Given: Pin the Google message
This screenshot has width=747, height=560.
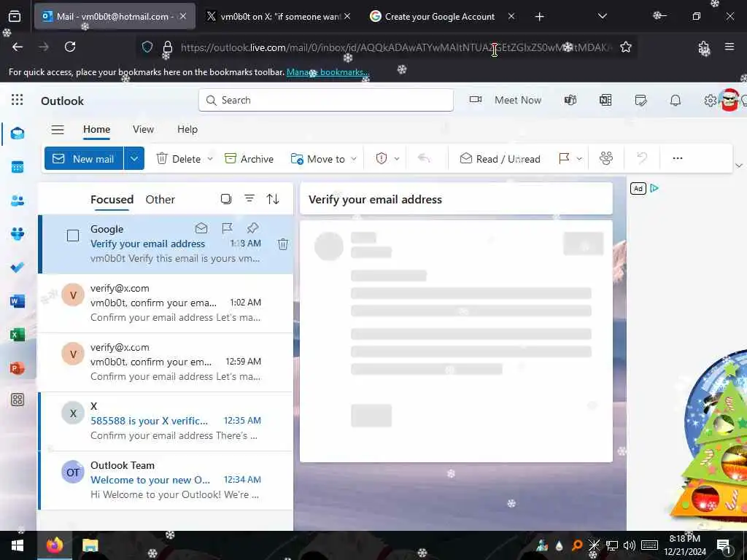Looking at the screenshot, I should pyautogui.click(x=253, y=228).
